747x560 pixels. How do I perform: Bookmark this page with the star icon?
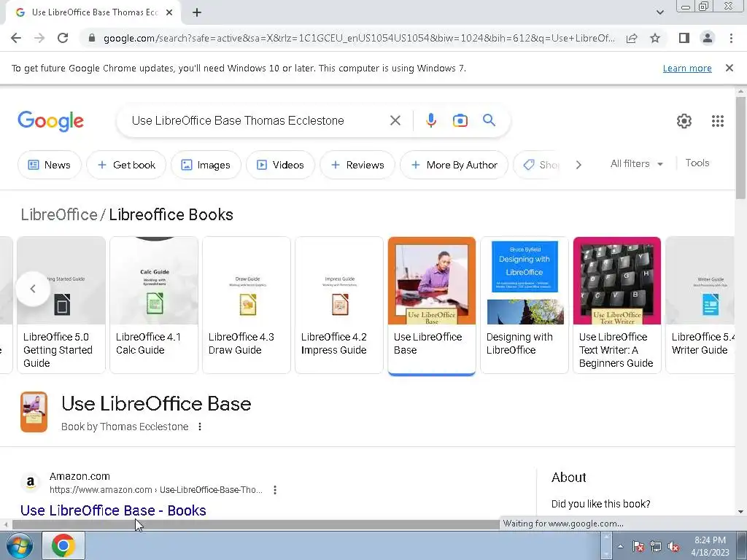click(x=655, y=38)
